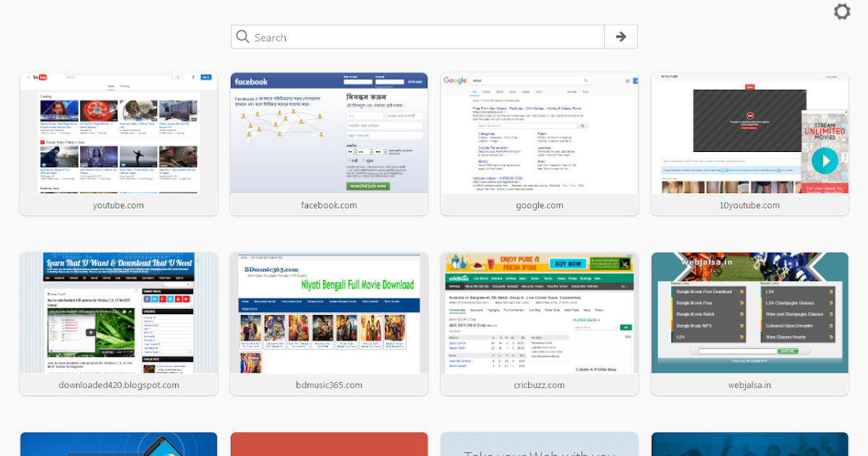Click the youtube.com label

pyautogui.click(x=119, y=205)
